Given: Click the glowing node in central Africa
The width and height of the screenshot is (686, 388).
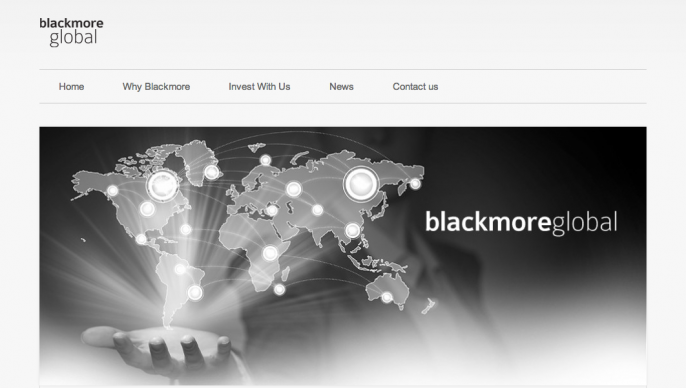Looking at the screenshot, I should (x=270, y=253).
